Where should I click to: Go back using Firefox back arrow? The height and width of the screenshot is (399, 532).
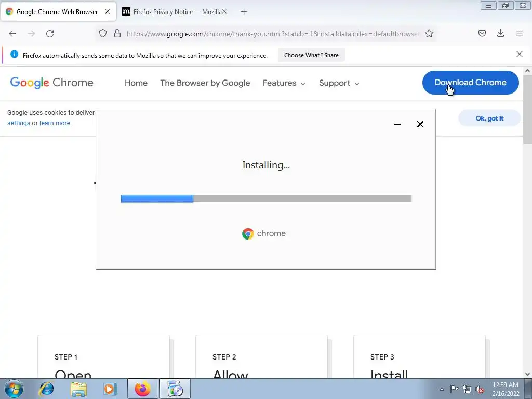pos(12,33)
